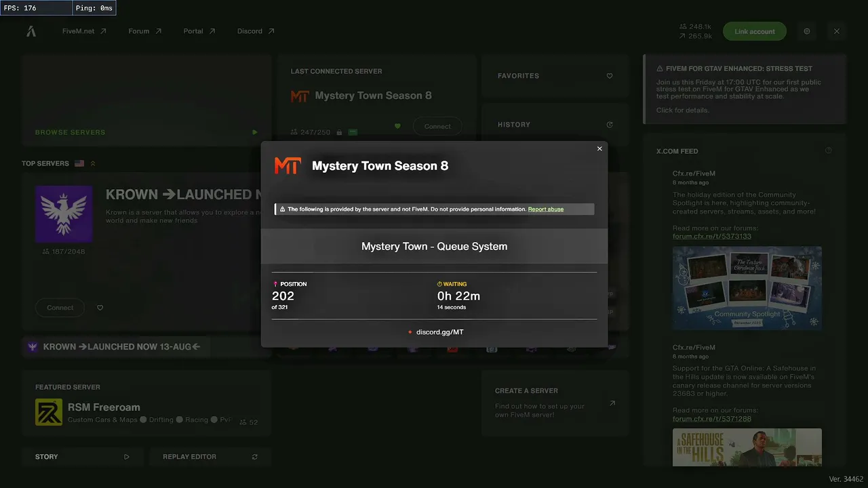Open Browse Servers
Screen dimensions: 868x488
pos(146,99)
